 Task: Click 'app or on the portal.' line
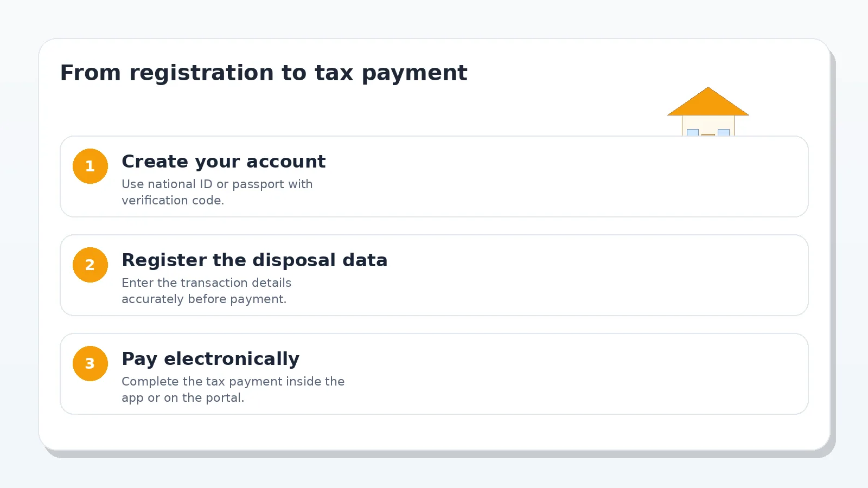coord(183,398)
